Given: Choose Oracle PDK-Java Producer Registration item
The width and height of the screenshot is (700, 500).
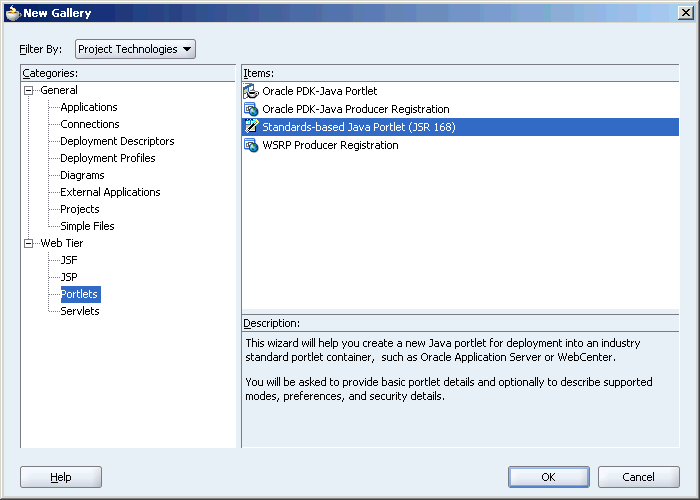Looking at the screenshot, I should point(460,109).
